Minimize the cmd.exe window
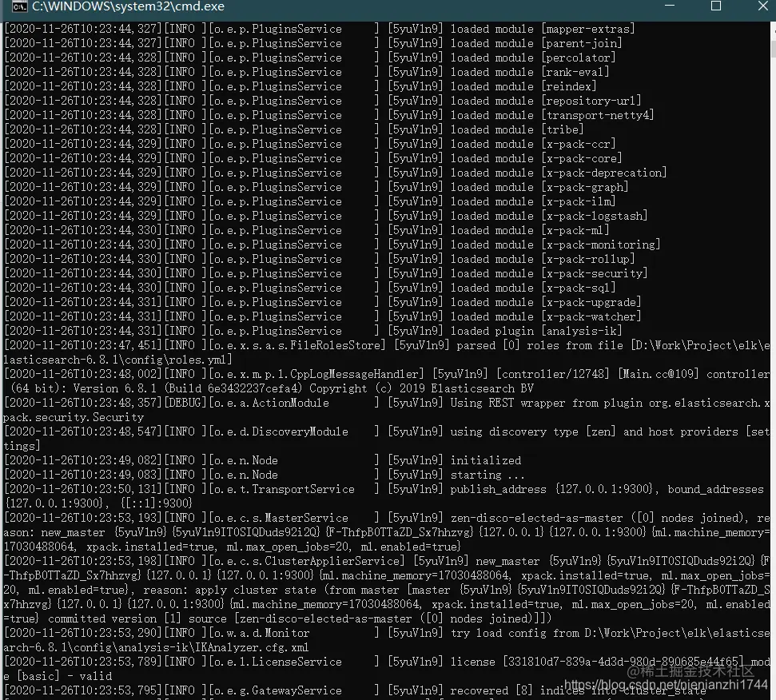The width and height of the screenshot is (776, 700). point(670,6)
